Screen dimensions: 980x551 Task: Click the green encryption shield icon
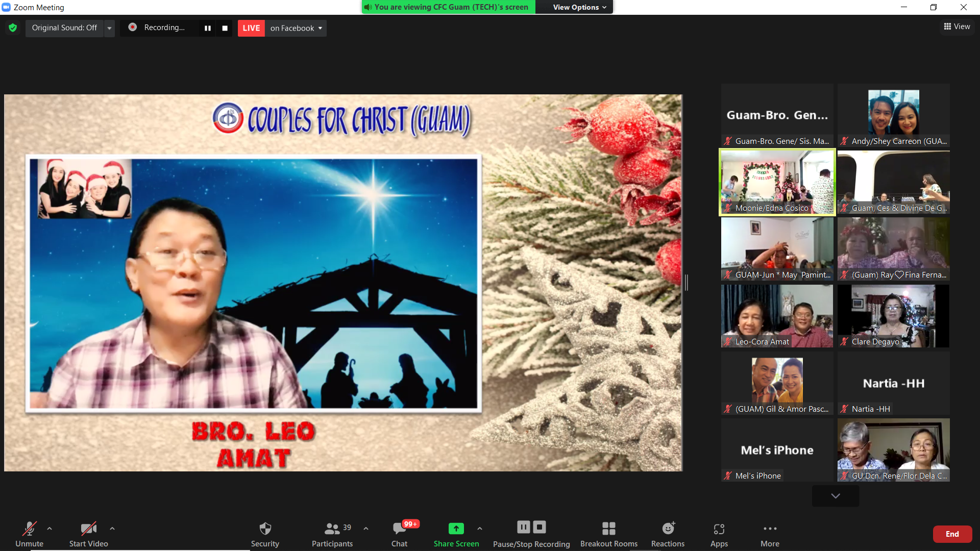[x=13, y=28]
